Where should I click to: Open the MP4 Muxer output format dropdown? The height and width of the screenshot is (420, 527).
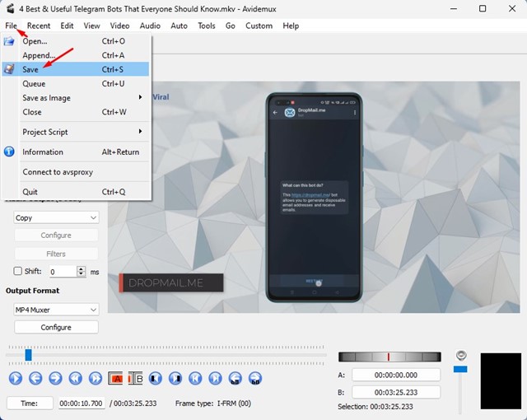click(56, 310)
